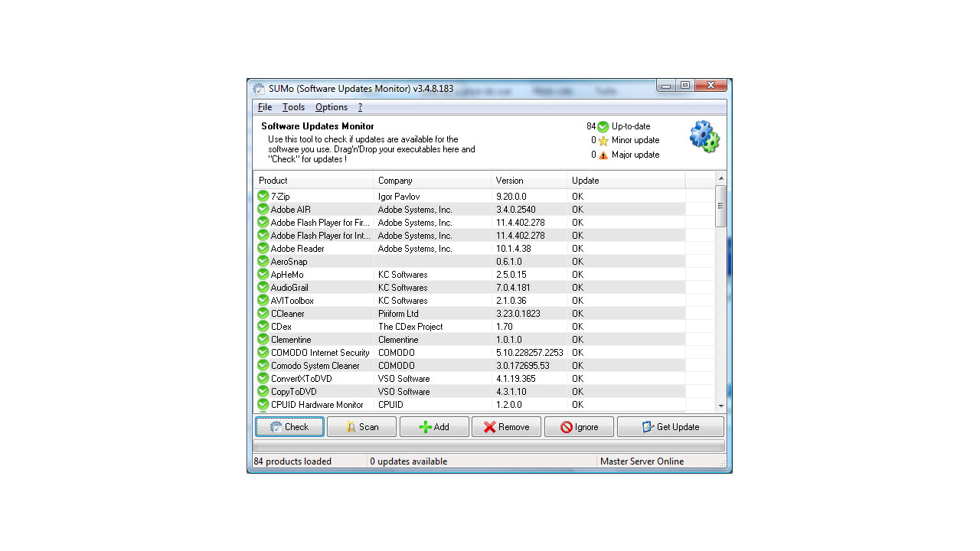This screenshot has height=551, width=980.
Task: Sort list by Update column header
Action: [626, 181]
